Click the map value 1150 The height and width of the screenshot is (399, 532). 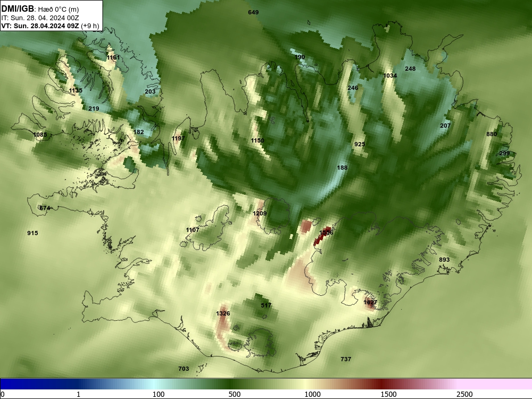257,141
